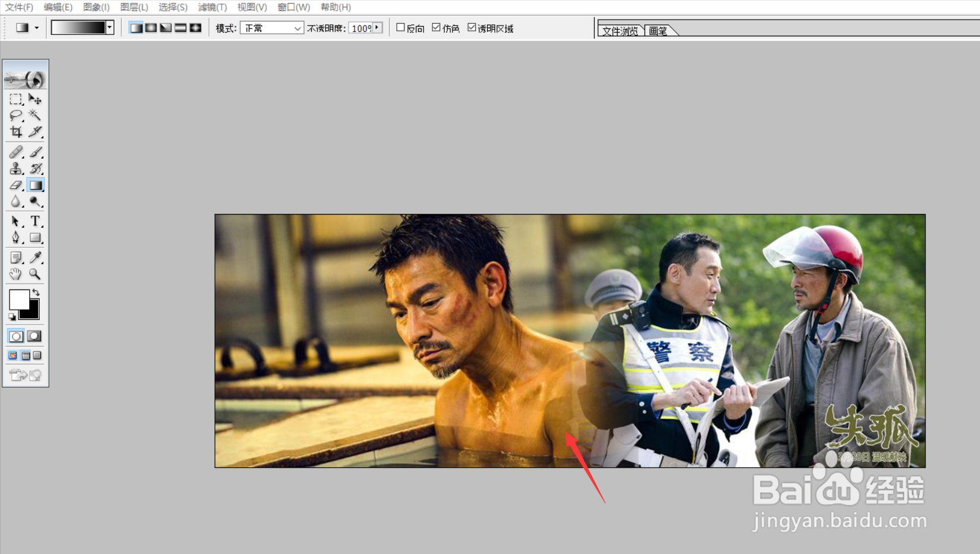Image resolution: width=980 pixels, height=554 pixels.
Task: Switch to full screen with menu bar
Action: click(x=26, y=355)
